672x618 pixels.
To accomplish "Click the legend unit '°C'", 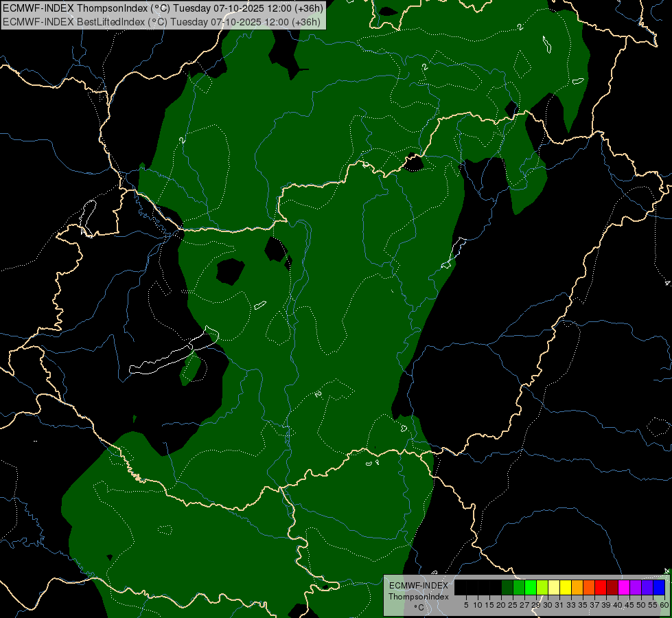I will pos(419,608).
